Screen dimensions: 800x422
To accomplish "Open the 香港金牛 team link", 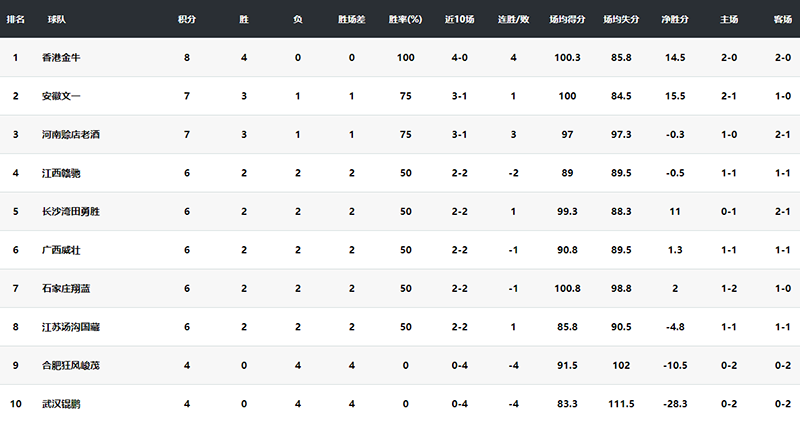I will point(61,58).
